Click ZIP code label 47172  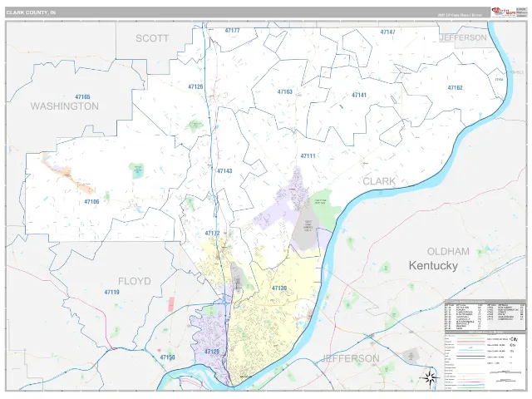[x=213, y=233]
